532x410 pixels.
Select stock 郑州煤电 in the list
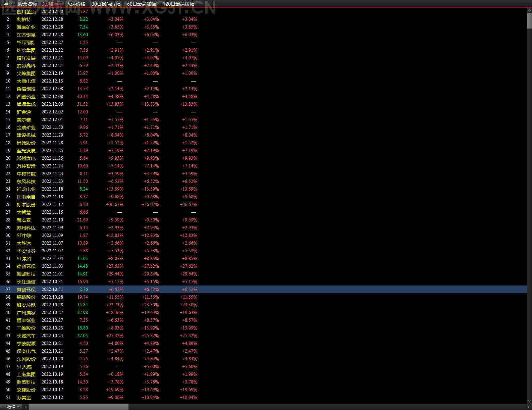pos(26,158)
